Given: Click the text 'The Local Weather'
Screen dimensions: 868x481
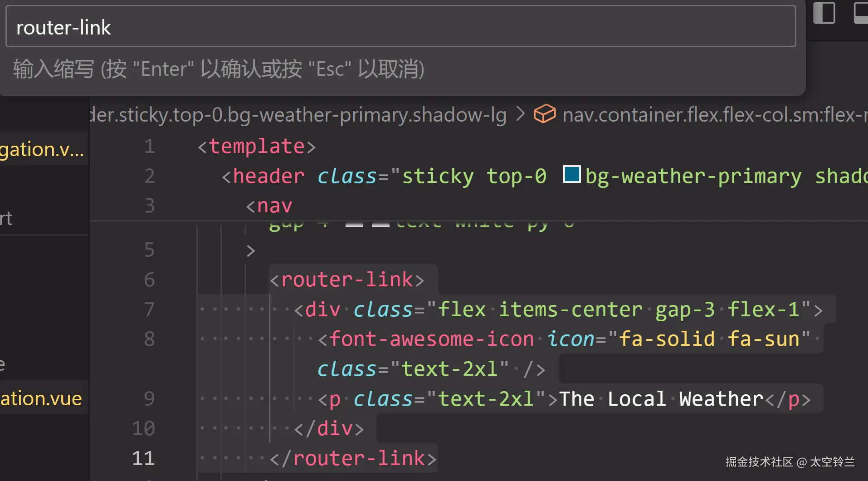Looking at the screenshot, I should (661, 399).
